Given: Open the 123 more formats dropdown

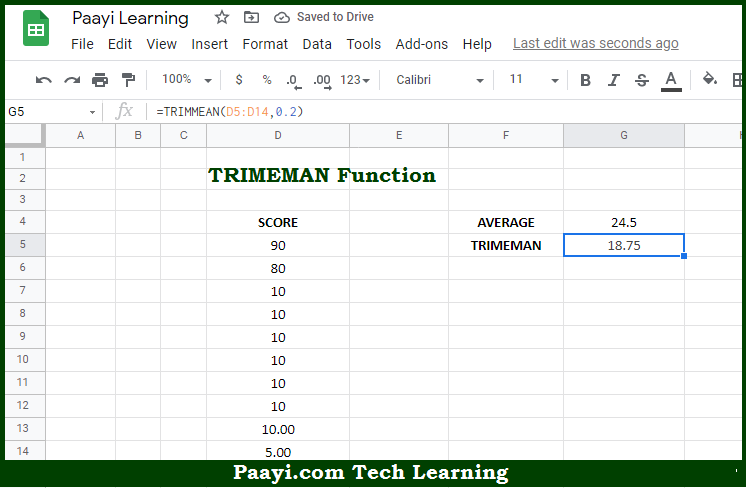Looking at the screenshot, I should pos(354,80).
